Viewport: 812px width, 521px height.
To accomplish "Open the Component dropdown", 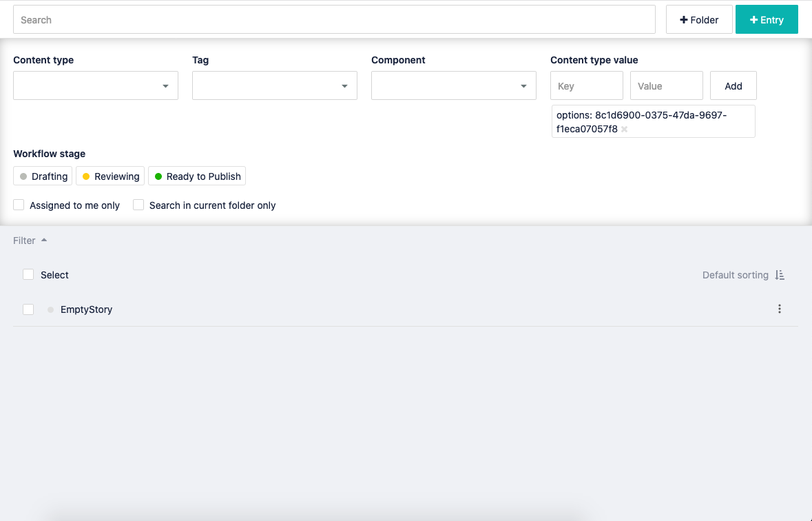I will coord(453,85).
